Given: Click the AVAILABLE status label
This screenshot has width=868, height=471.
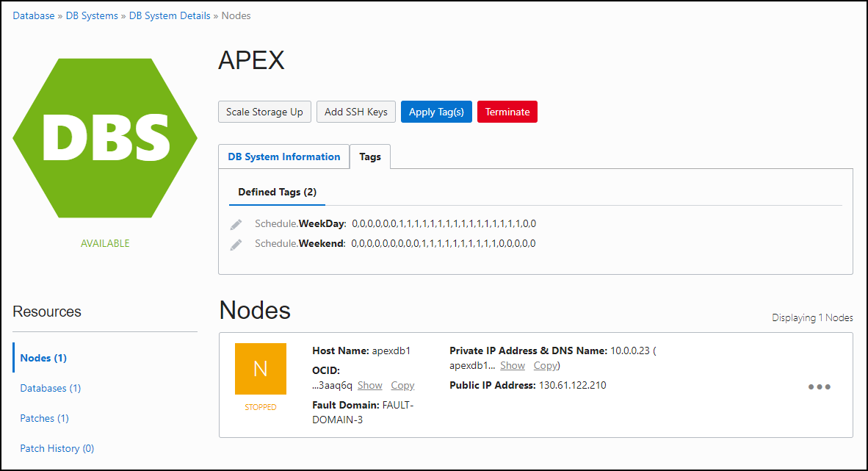Looking at the screenshot, I should click(x=105, y=243).
